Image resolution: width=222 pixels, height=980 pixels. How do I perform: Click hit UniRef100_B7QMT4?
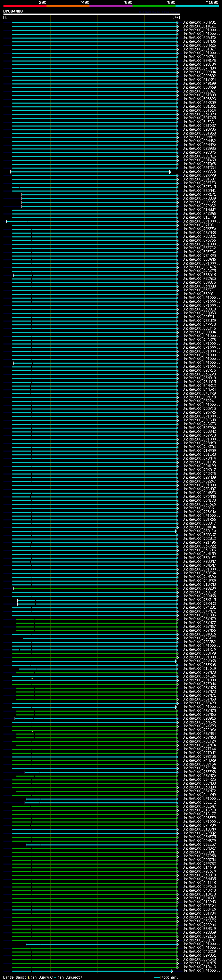(x=199, y=459)
